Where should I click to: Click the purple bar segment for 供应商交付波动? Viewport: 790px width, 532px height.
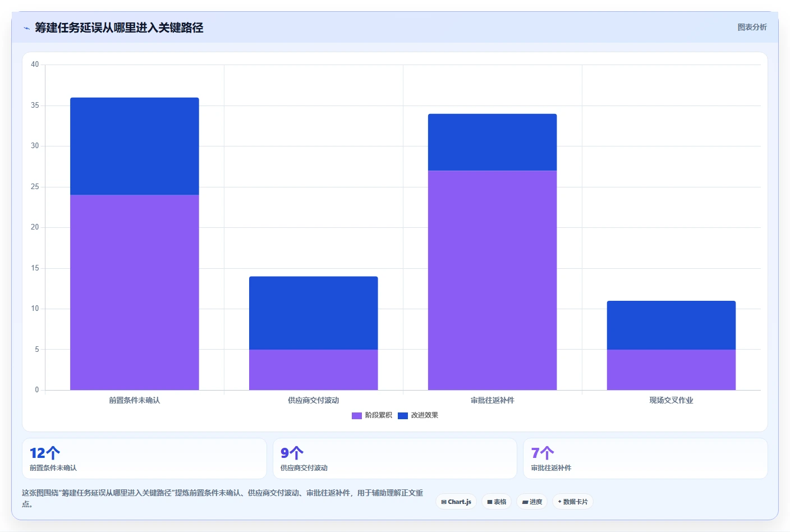(314, 370)
